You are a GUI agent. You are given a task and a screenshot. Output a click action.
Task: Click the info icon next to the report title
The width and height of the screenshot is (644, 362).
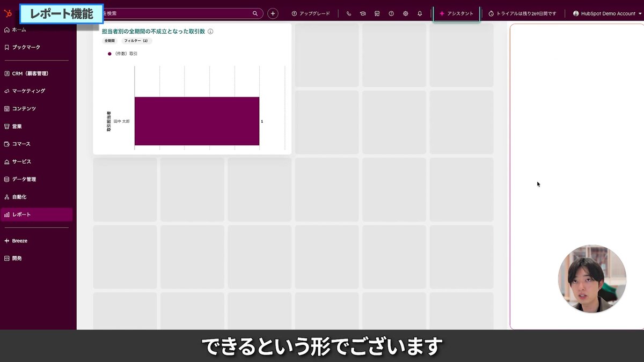(x=210, y=31)
